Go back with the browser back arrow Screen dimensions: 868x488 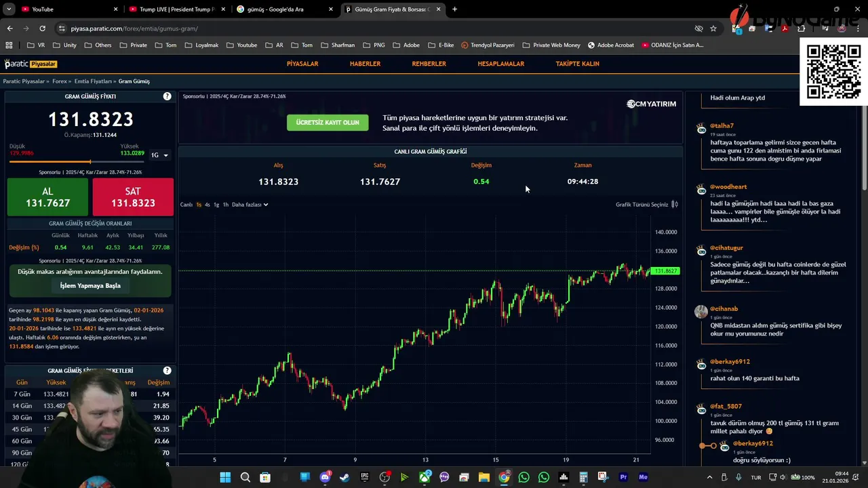(9, 28)
